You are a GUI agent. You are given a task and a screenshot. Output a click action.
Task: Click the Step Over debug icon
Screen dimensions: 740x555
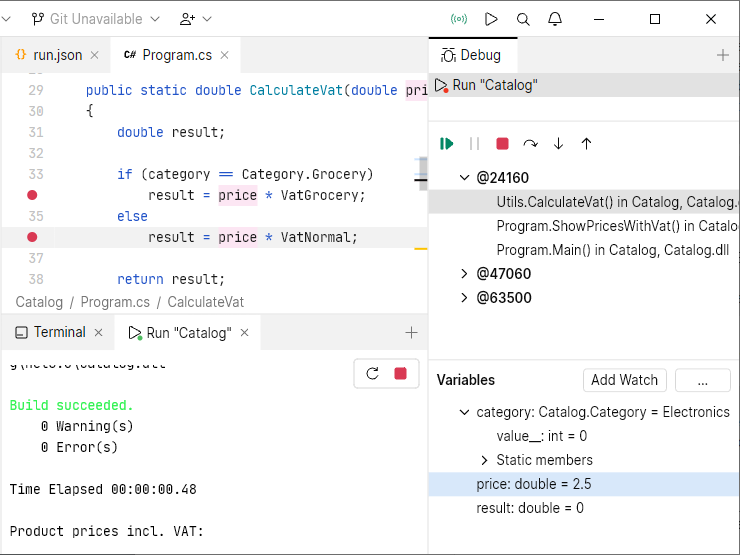tap(530, 144)
